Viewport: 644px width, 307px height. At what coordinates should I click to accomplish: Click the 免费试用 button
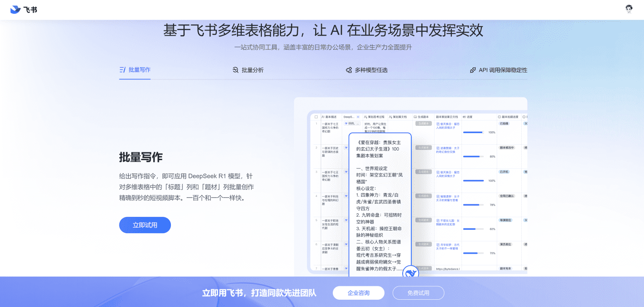(418, 293)
